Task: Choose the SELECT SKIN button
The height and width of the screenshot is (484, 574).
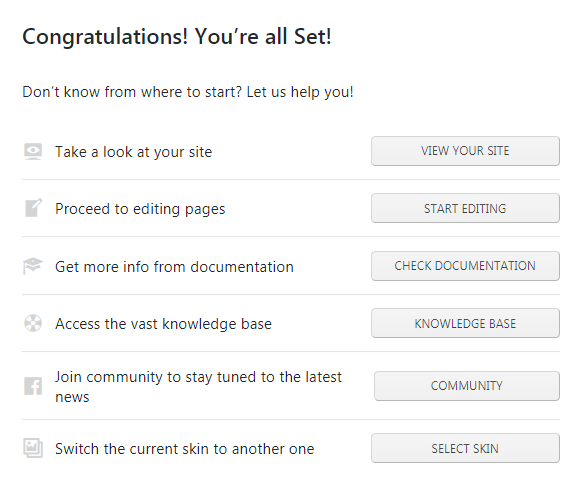Action: point(465,448)
